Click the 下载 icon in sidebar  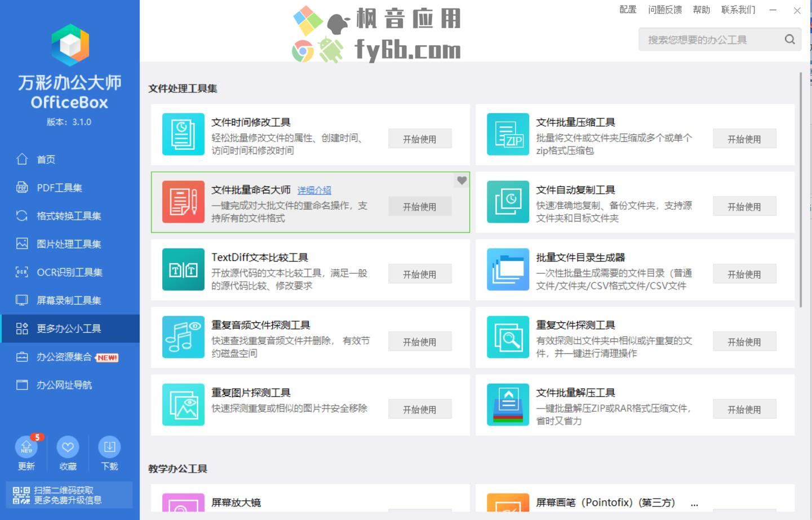point(109,447)
